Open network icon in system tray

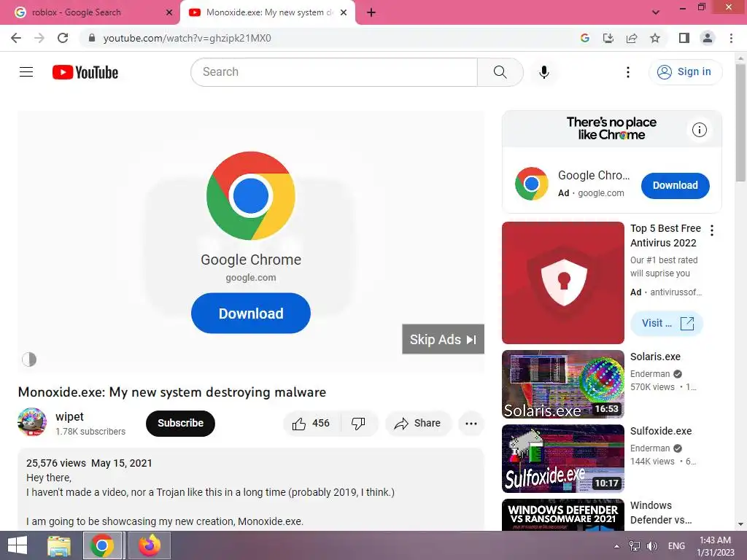[635, 546]
